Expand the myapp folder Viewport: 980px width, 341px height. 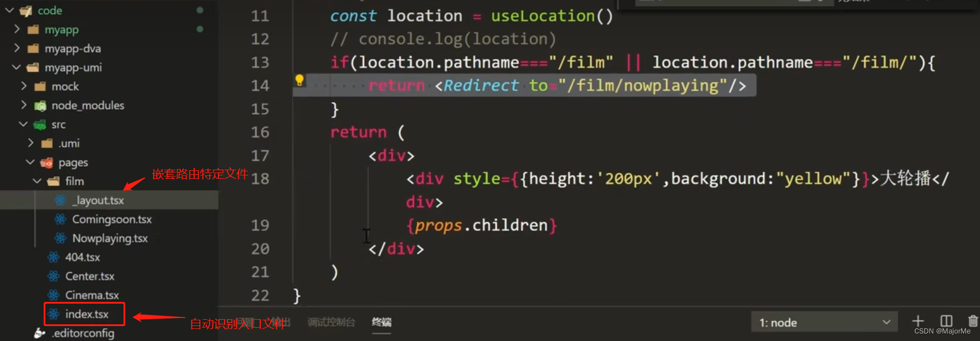[17, 29]
